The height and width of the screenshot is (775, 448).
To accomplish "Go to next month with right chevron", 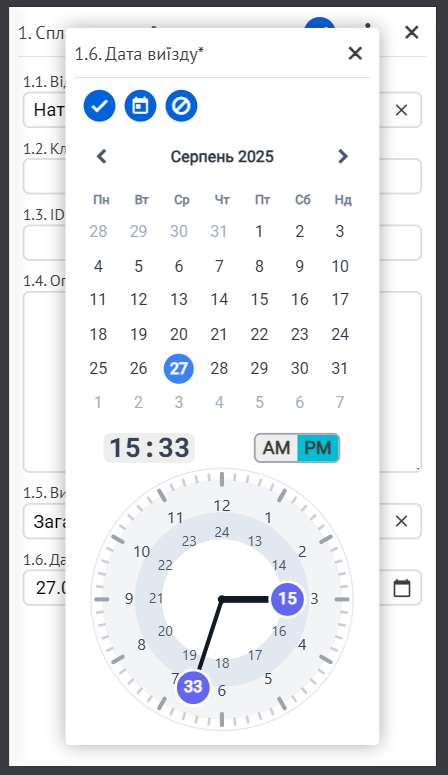I will coord(343,157).
